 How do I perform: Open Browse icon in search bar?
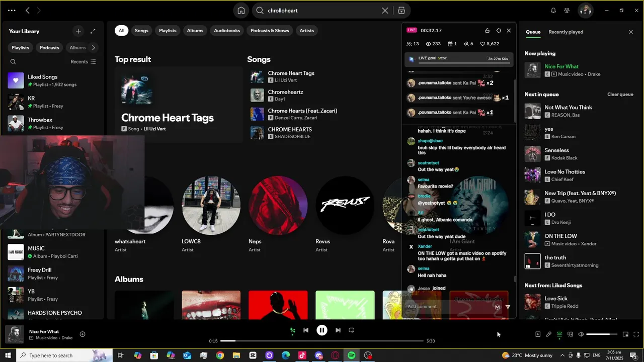[x=401, y=11]
